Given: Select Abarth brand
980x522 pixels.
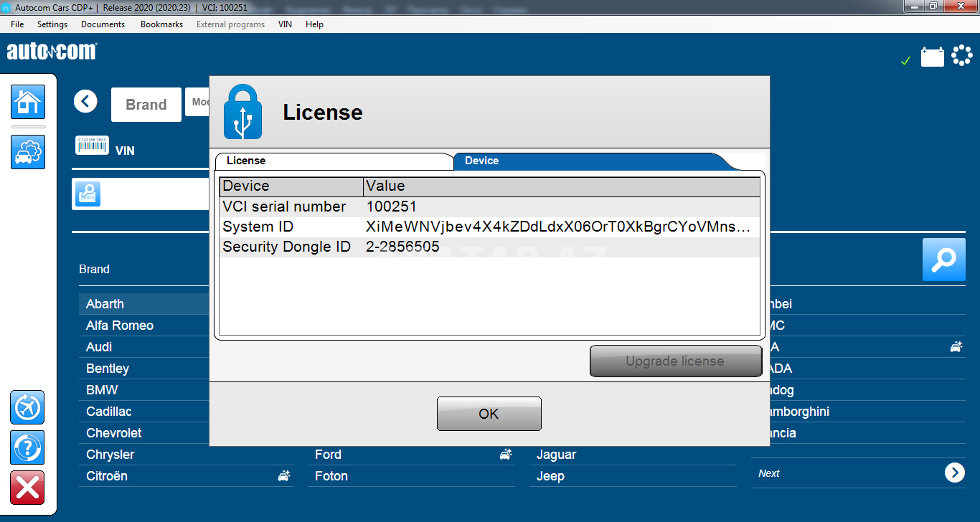Looking at the screenshot, I should click(x=105, y=304).
